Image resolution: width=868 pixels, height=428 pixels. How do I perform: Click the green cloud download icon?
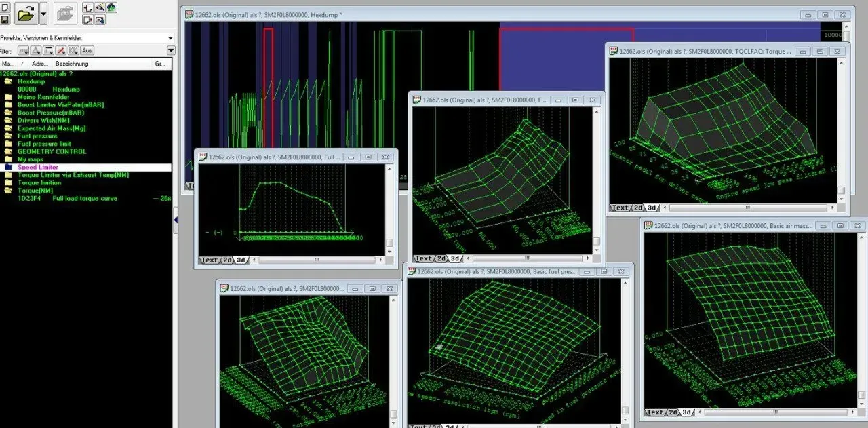coord(111,7)
